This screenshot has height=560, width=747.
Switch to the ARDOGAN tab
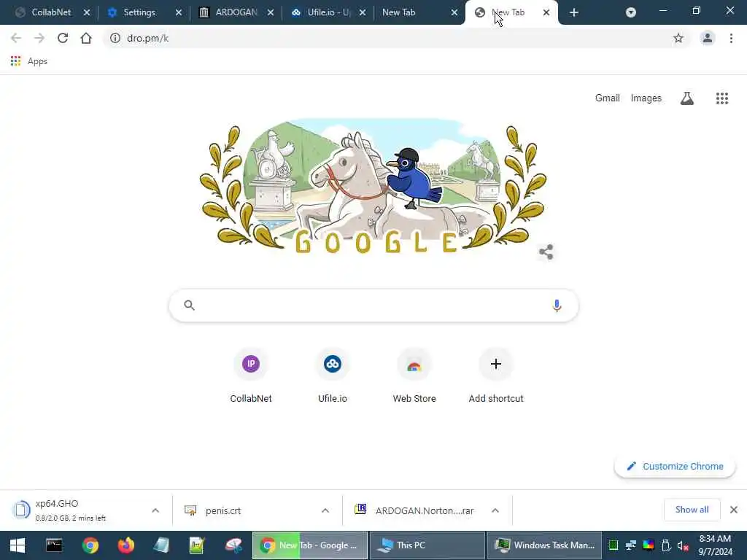coord(236,12)
